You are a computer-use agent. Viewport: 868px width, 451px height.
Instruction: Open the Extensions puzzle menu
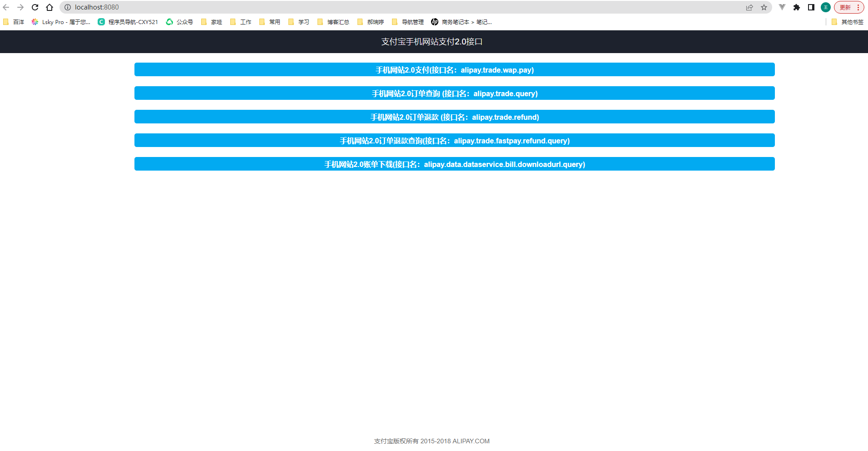pyautogui.click(x=797, y=7)
